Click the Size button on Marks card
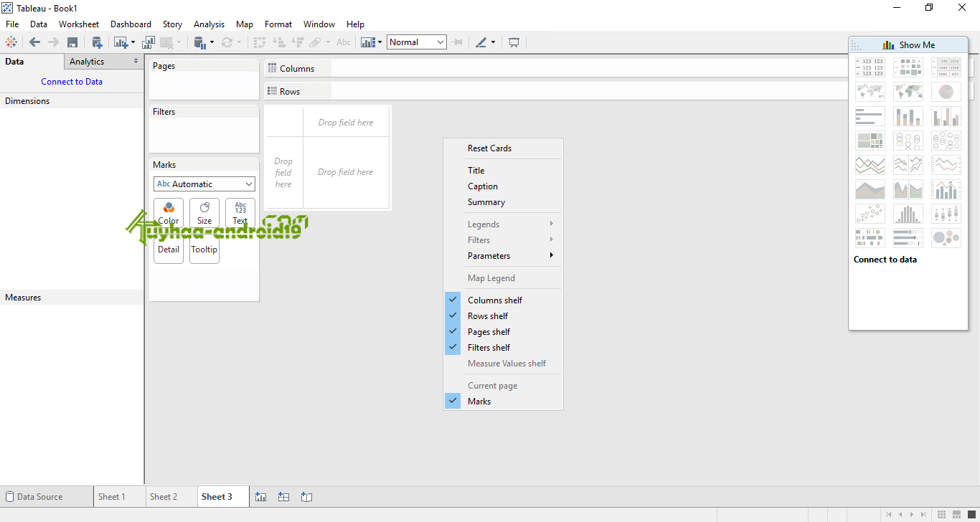The width and height of the screenshot is (980, 522). click(204, 213)
